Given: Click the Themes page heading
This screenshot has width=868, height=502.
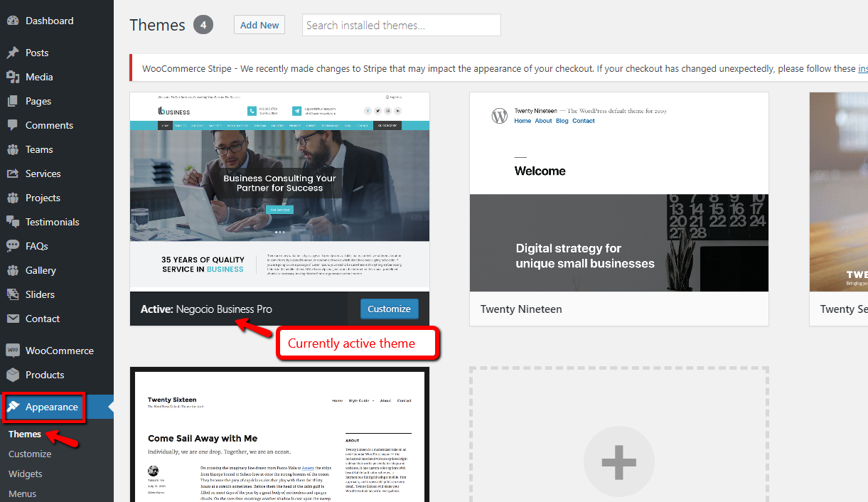Looking at the screenshot, I should tap(158, 25).
